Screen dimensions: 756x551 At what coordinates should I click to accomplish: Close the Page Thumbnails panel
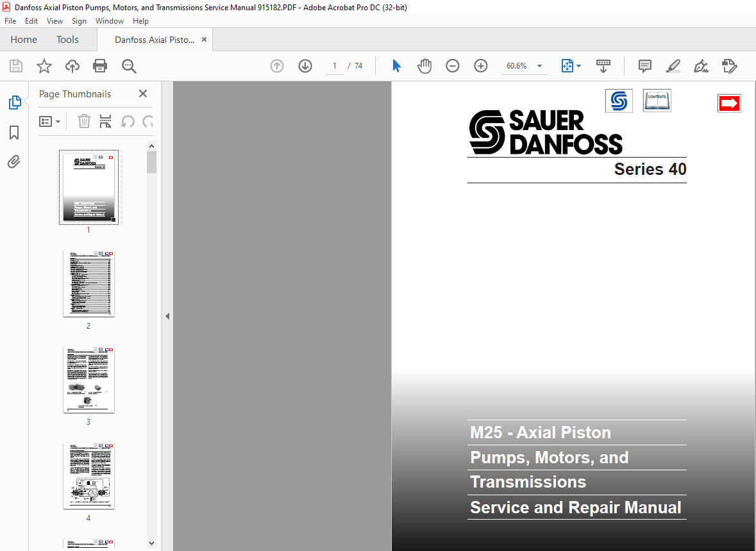click(x=143, y=94)
